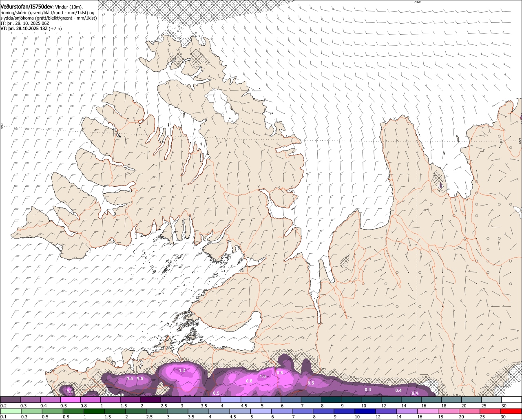The height and width of the screenshot is (420, 522).
Task: Click the 'rigning/skúrir' description line
Action: [48, 13]
